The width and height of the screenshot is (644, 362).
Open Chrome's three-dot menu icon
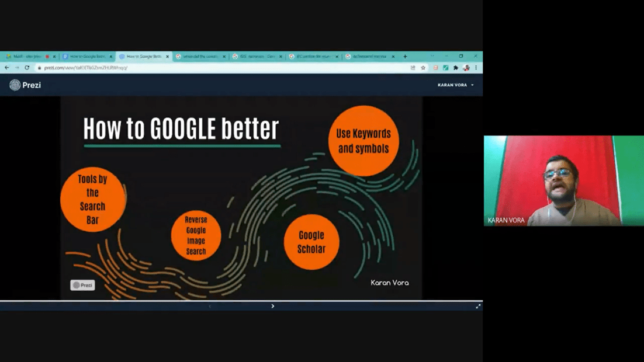pyautogui.click(x=476, y=67)
